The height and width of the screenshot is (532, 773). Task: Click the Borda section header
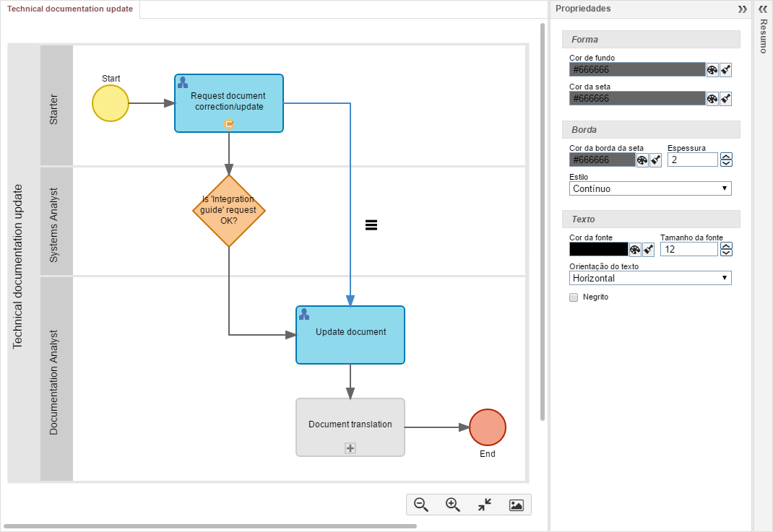(651, 129)
